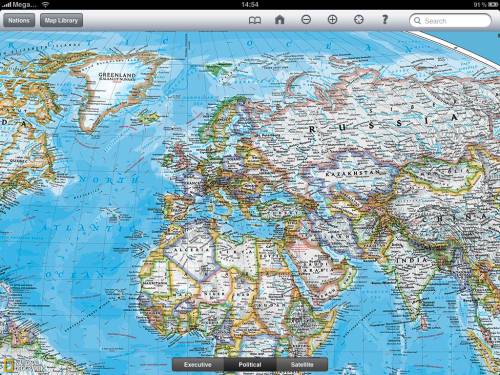The image size is (500, 375).
Task: Tap the RUSSIA label on the map
Action: [x=383, y=123]
